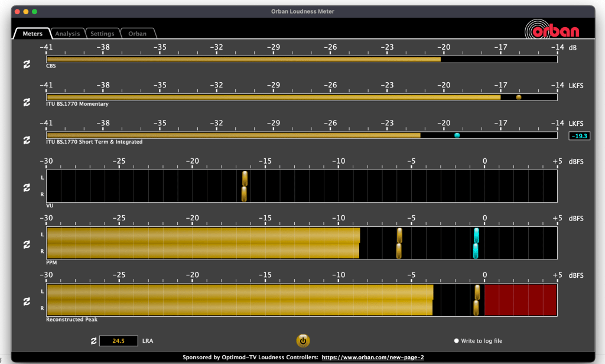This screenshot has height=364, width=605.
Task: Reset the Short Term & Integrated meter
Action: click(x=27, y=140)
